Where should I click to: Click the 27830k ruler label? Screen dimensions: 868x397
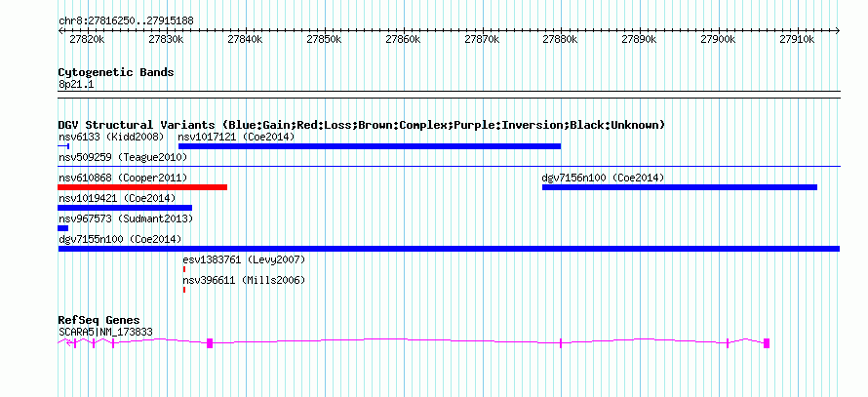click(166, 40)
